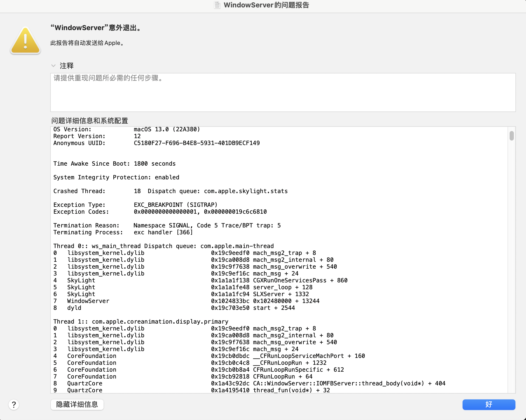This screenshot has height=420, width=526.
Task: Click the 注释 section label
Action: coord(67,66)
